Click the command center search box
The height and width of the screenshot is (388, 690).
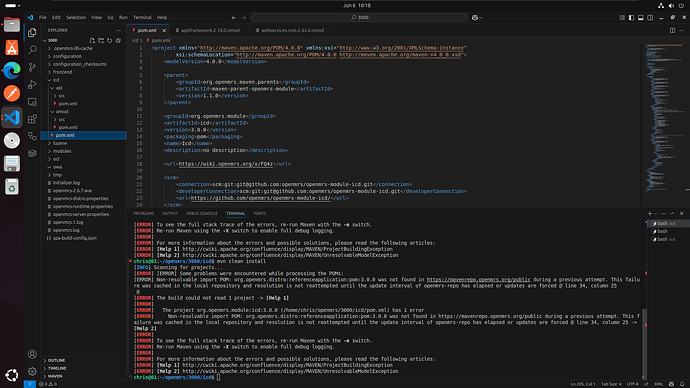pyautogui.click(x=359, y=18)
